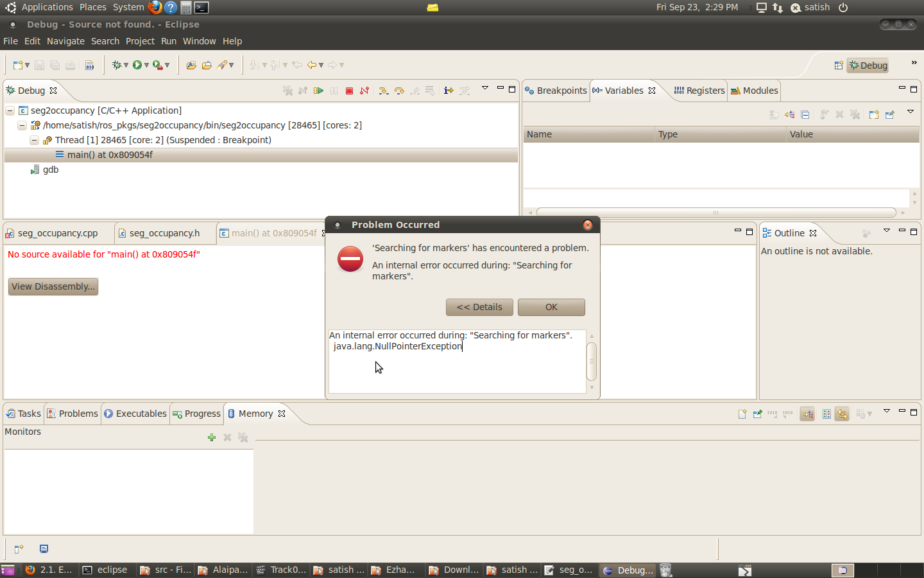Click the calculator launcher in top panel

point(186,8)
